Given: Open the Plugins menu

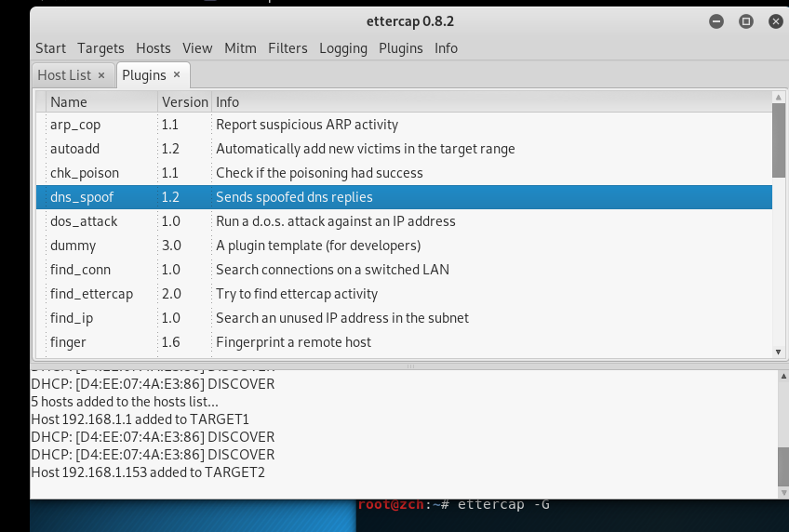Looking at the screenshot, I should [x=400, y=48].
